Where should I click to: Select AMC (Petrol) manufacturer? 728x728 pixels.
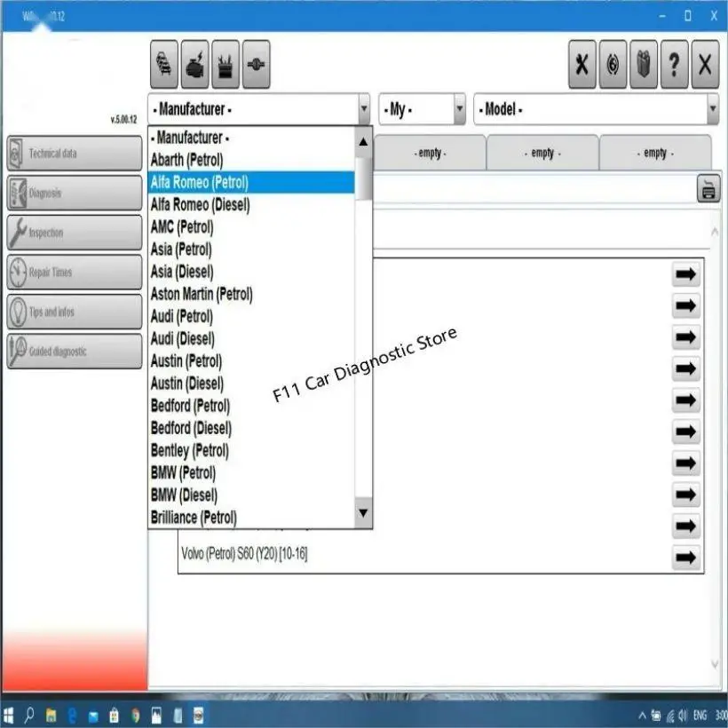(x=251, y=226)
